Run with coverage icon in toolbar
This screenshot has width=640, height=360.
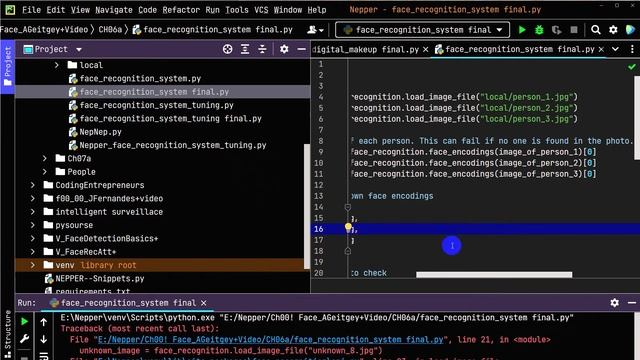point(556,30)
